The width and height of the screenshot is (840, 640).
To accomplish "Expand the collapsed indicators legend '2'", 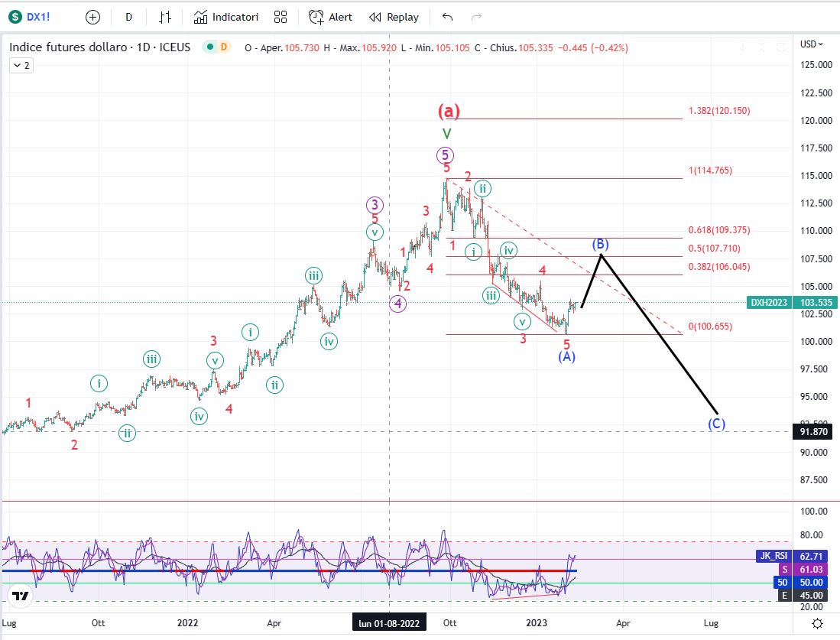I will tap(21, 66).
